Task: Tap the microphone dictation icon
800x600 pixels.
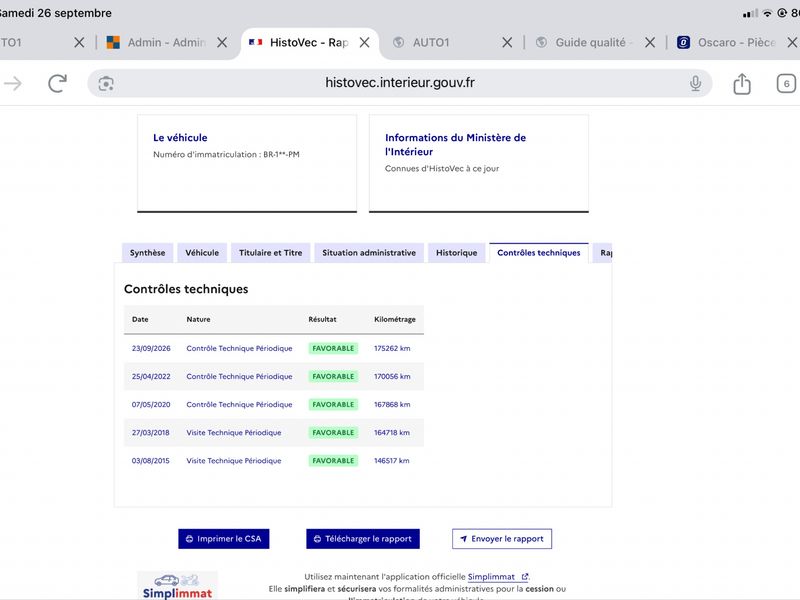Action: point(695,83)
